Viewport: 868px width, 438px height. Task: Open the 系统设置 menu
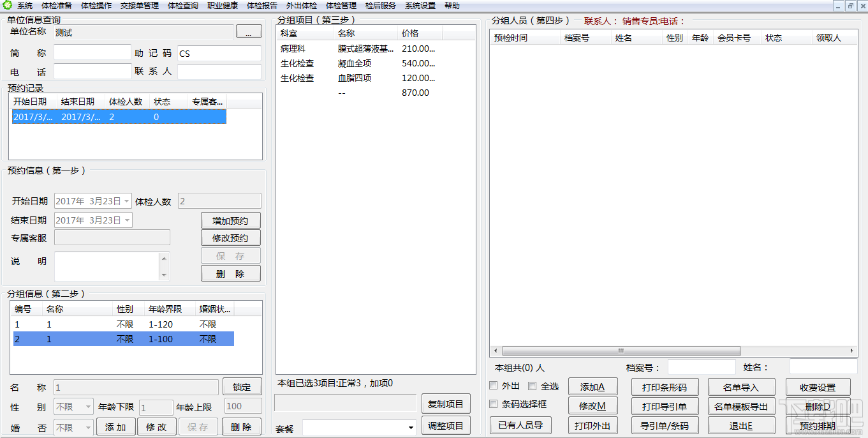[x=420, y=6]
